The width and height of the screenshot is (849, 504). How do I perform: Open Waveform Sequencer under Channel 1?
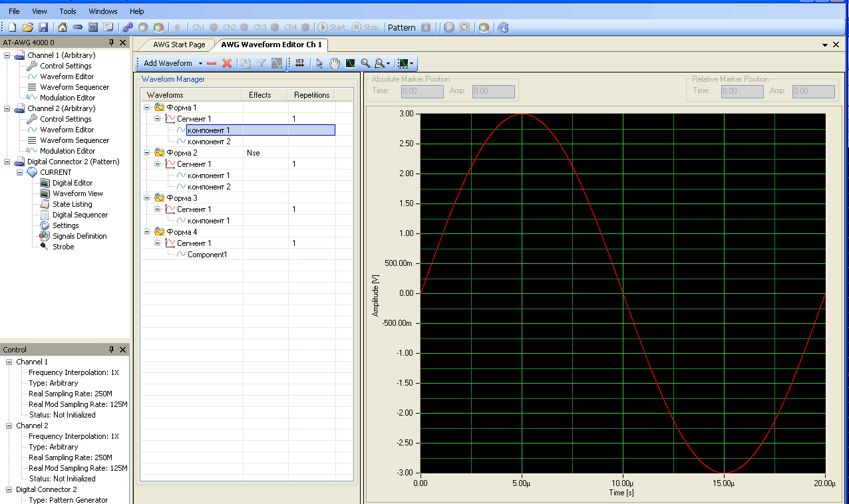pyautogui.click(x=74, y=87)
